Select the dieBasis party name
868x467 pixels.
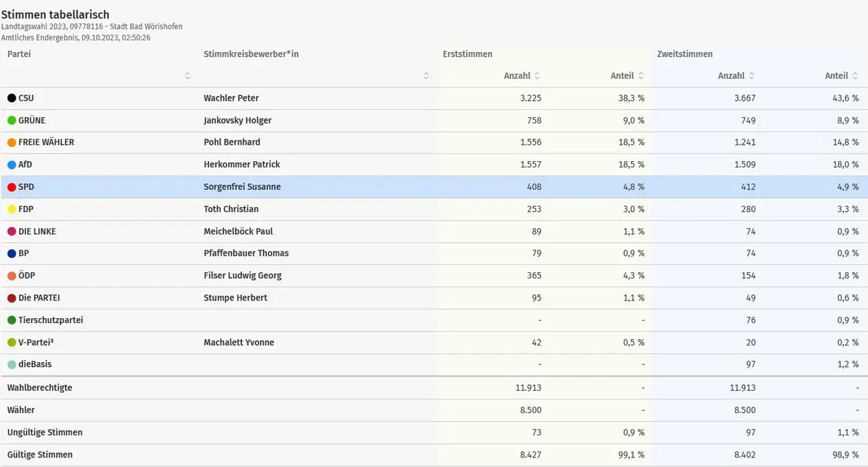coord(35,365)
